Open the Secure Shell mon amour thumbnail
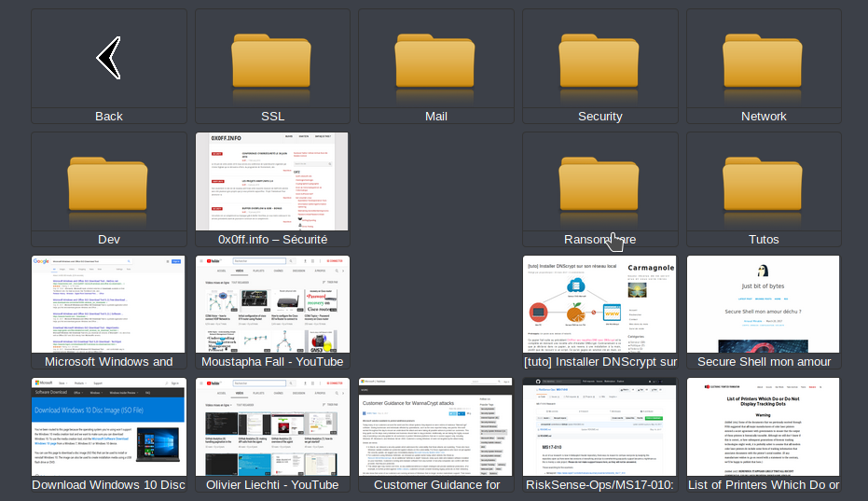Screen dimensions: 868x501 click(x=764, y=304)
